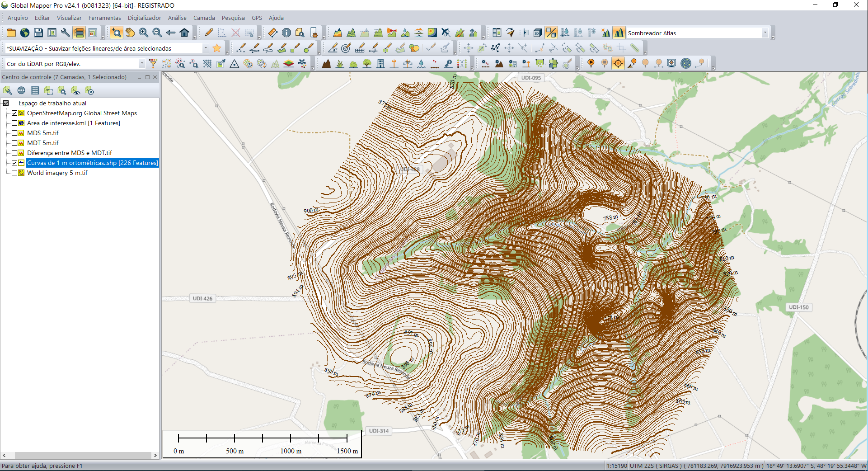Add command to favorites with star icon

217,48
